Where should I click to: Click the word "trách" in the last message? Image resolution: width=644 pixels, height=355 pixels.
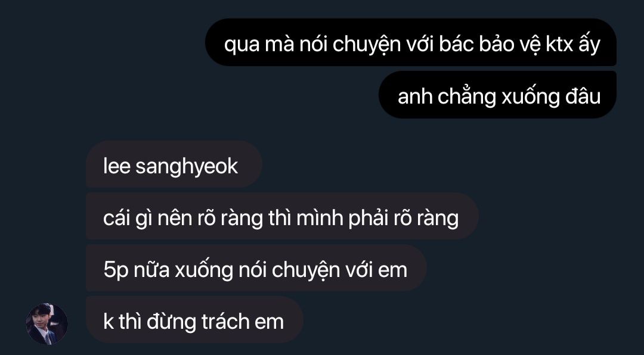tap(225, 322)
